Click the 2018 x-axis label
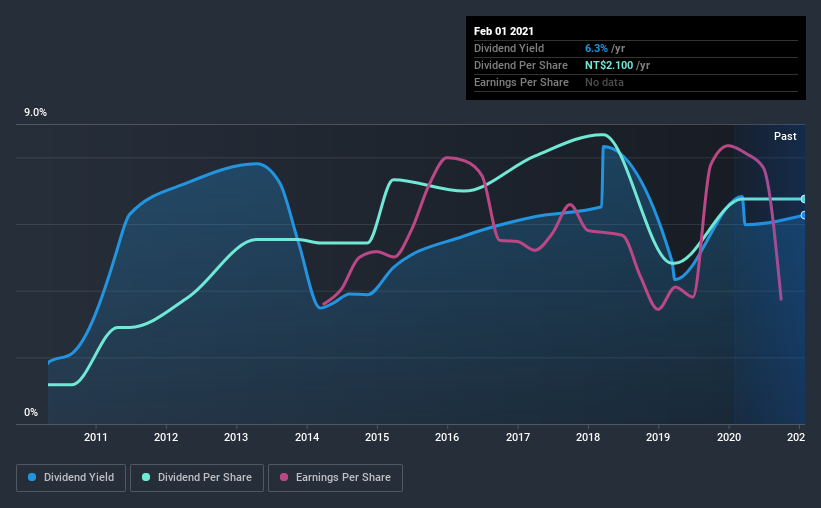821x508 pixels. (588, 437)
